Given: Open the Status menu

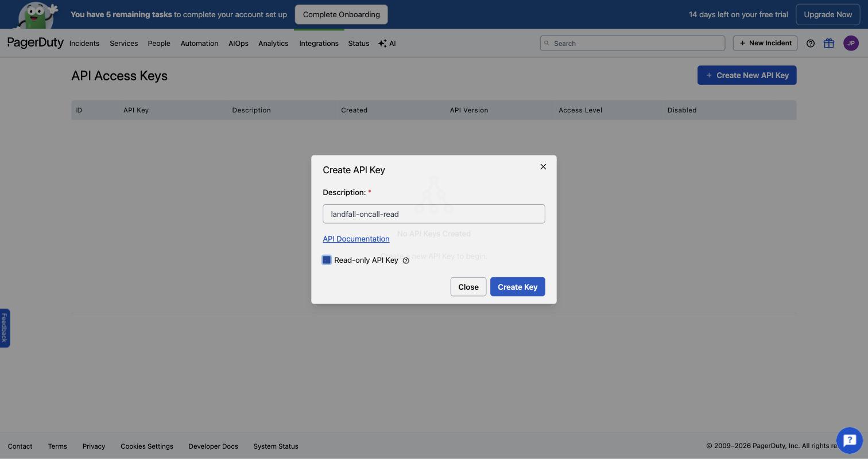Looking at the screenshot, I should coord(359,44).
